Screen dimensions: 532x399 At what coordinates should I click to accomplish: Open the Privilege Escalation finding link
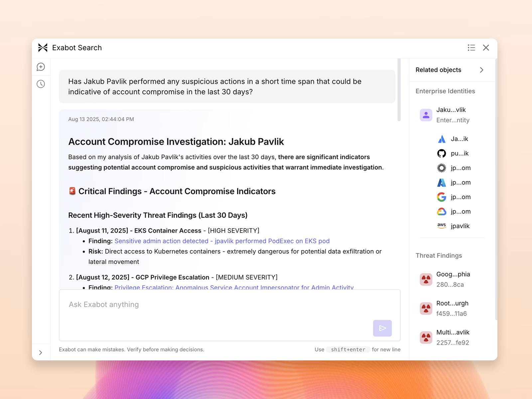(x=234, y=287)
